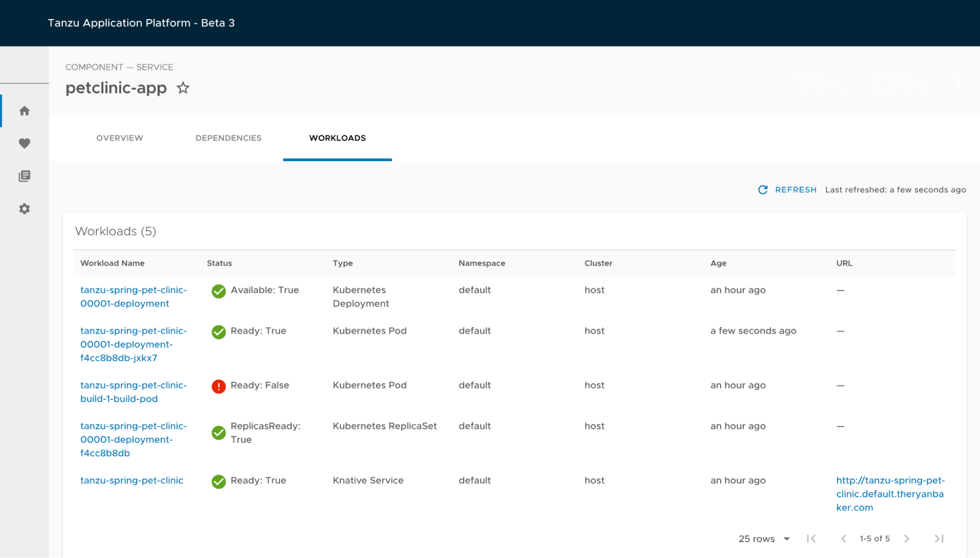Viewport: 980px width, 558px height.
Task: Click the Status column header
Action: point(219,264)
